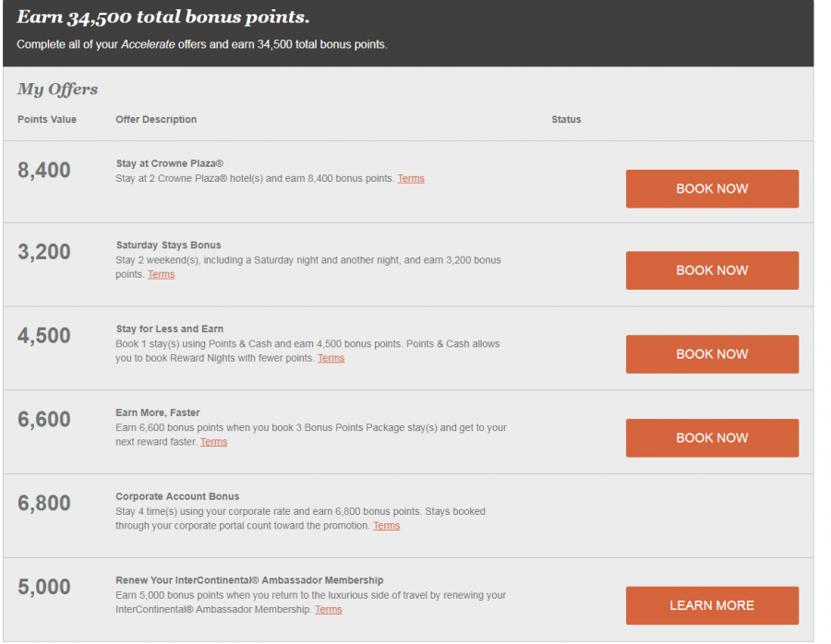Click the My Offers section heading
Viewport: 831px width, 644px height.
click(x=57, y=89)
